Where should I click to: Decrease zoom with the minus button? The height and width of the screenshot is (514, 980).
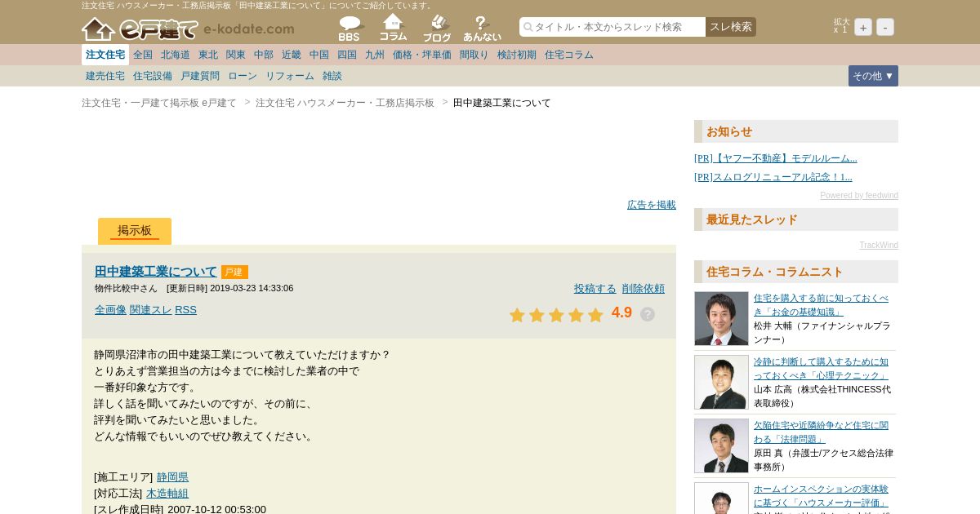point(885,27)
